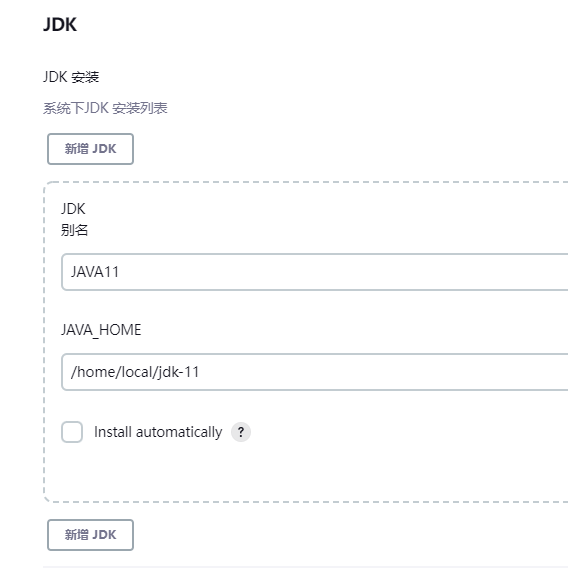Click the JAVA_HOME field label

point(101,330)
